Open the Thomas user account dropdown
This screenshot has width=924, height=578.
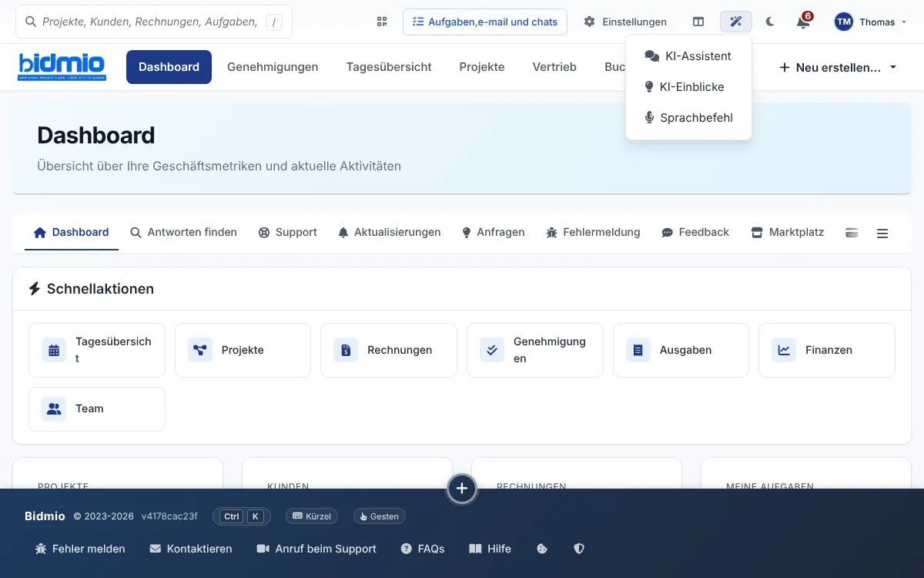870,22
